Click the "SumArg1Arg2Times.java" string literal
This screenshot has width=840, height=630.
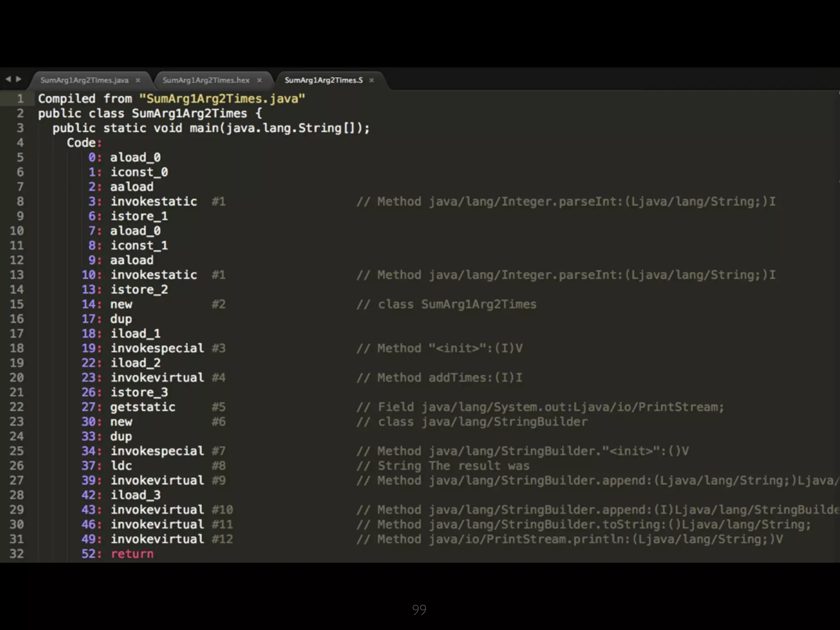pos(222,99)
